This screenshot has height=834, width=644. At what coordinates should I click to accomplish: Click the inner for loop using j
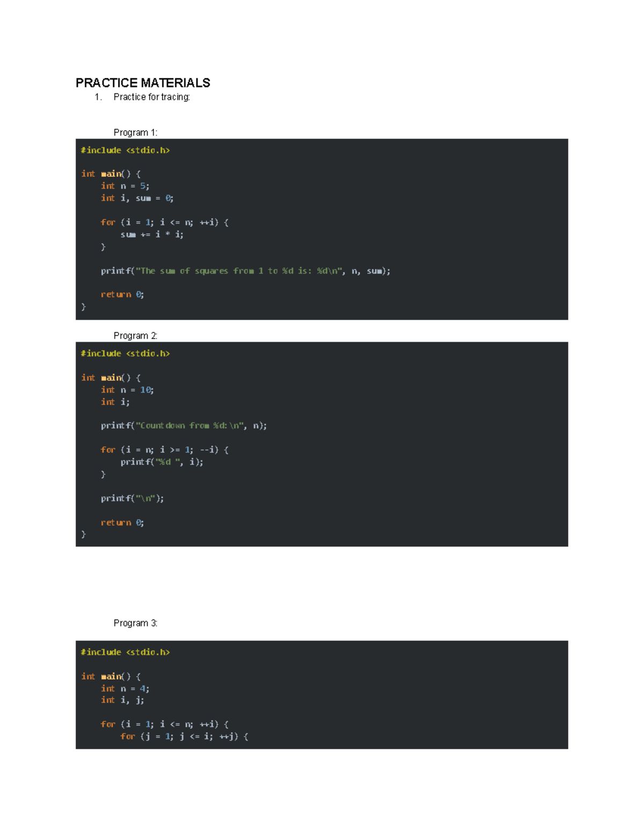[184, 737]
